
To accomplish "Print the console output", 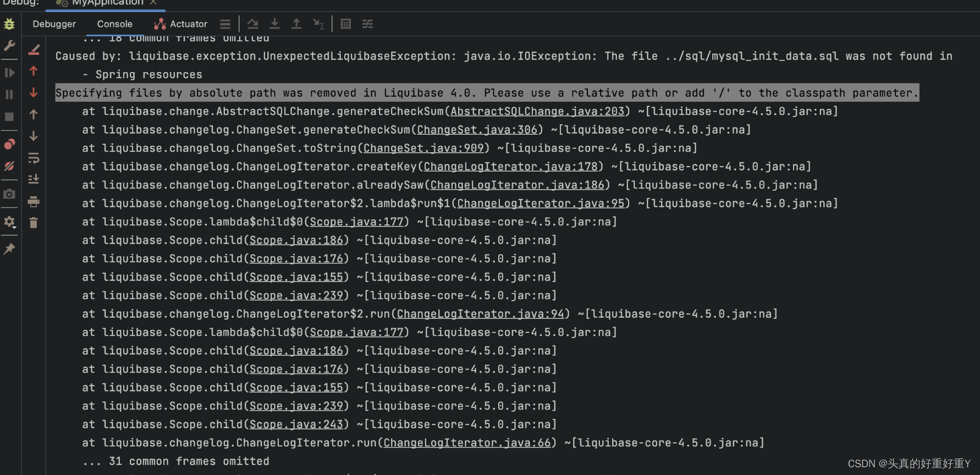I will [x=34, y=202].
